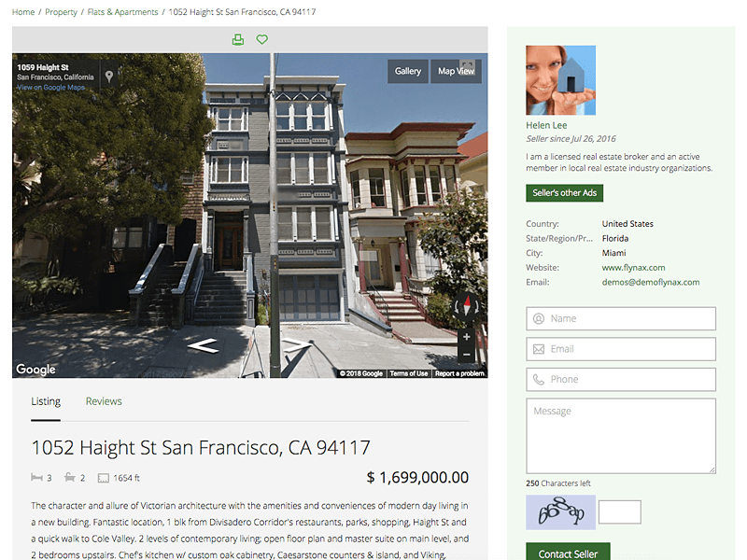Move street view left with arrow

(204, 345)
